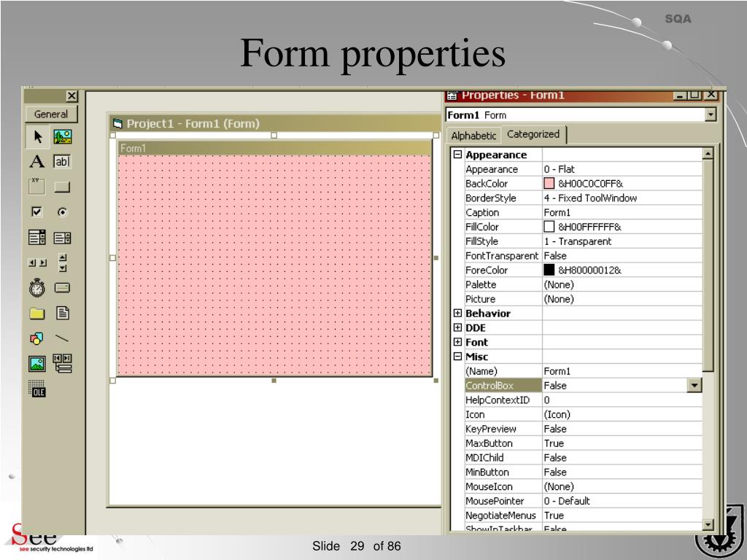Screen dimensions: 747x560
Task: Click the General tab in the toolbox
Action: tap(51, 114)
